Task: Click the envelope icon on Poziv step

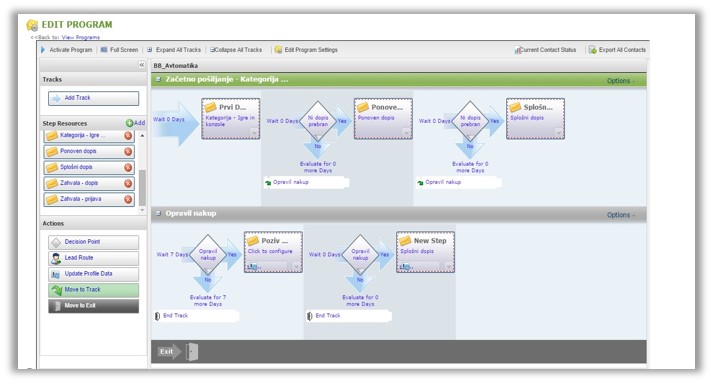Action: coord(253,241)
